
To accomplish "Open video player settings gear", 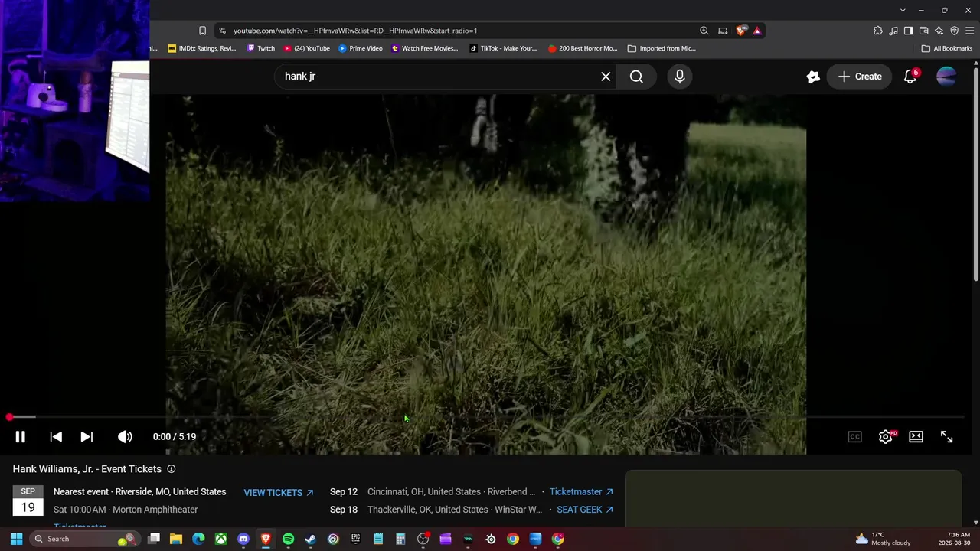I will point(886,436).
